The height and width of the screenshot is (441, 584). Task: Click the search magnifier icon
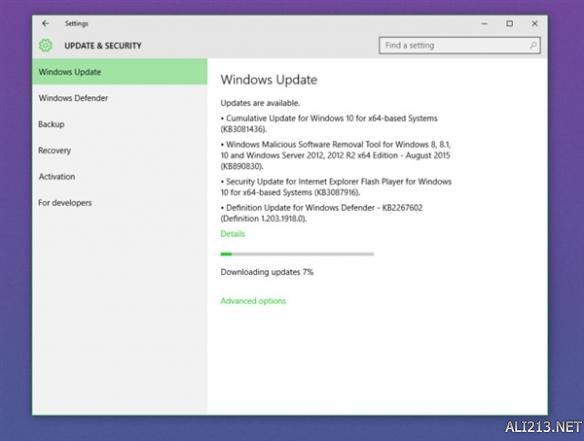(533, 45)
